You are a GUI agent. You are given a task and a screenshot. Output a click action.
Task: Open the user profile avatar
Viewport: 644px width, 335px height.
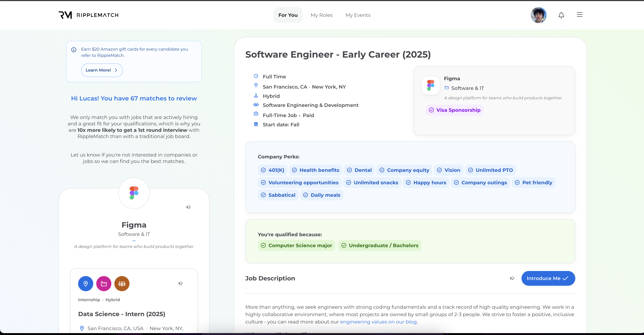pos(538,15)
